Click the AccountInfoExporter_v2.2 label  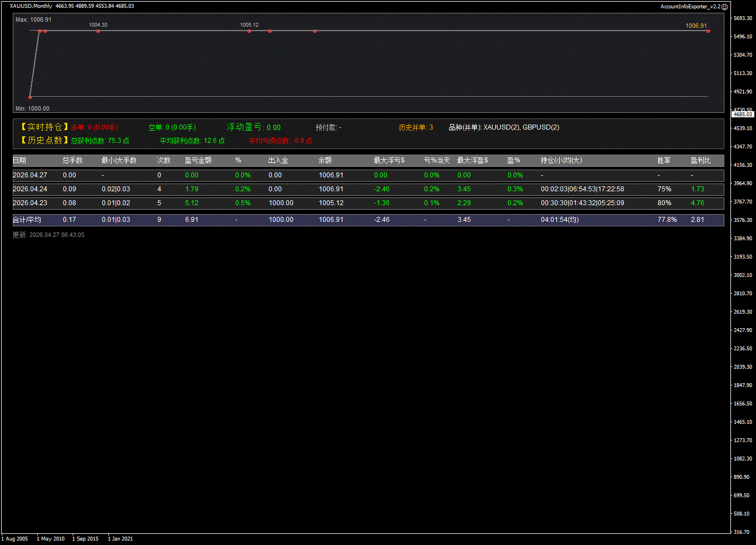tap(690, 7)
